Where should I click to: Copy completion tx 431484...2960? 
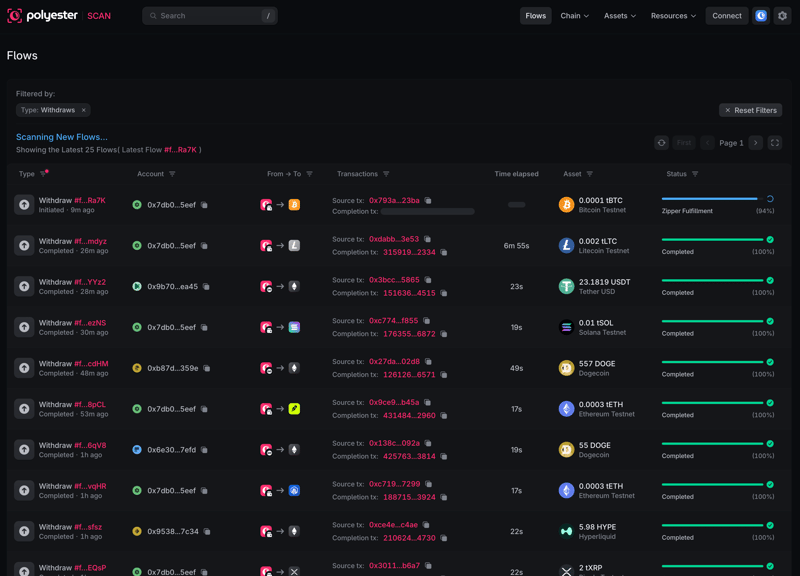point(444,416)
